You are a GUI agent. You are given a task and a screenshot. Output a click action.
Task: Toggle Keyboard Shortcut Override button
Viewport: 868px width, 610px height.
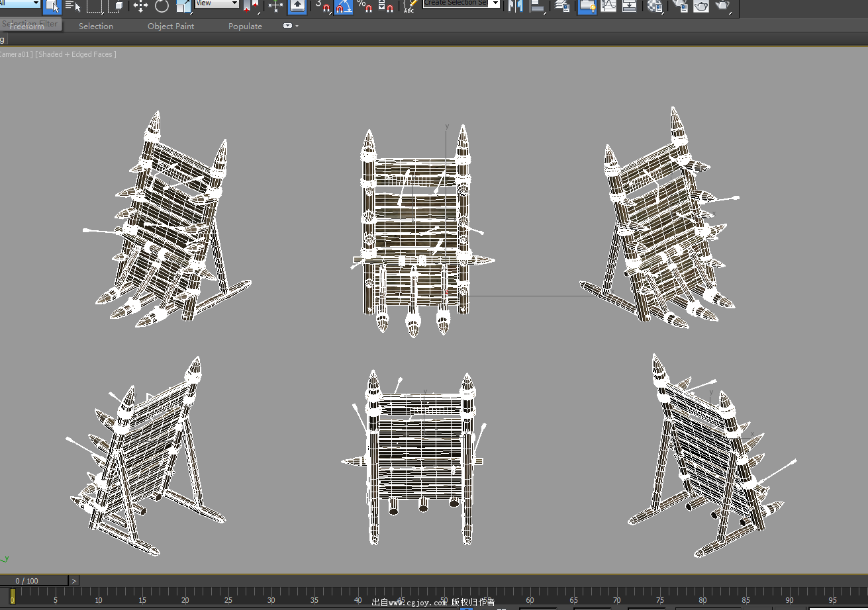[x=298, y=7]
